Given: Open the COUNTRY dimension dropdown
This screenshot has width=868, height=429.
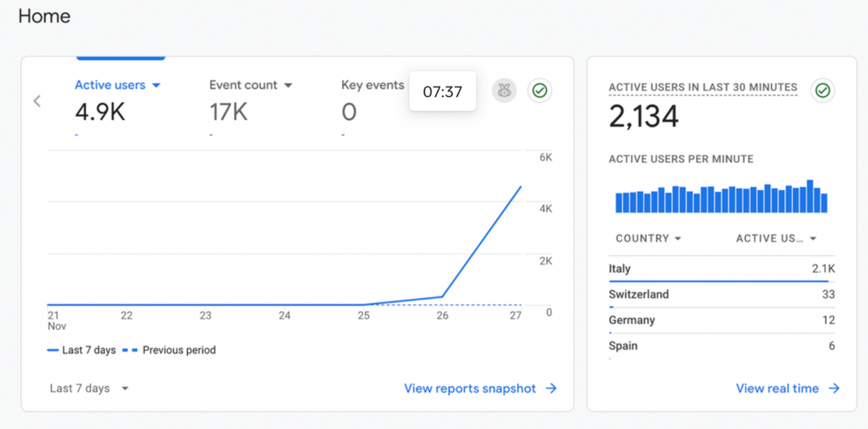Looking at the screenshot, I should click(x=648, y=238).
